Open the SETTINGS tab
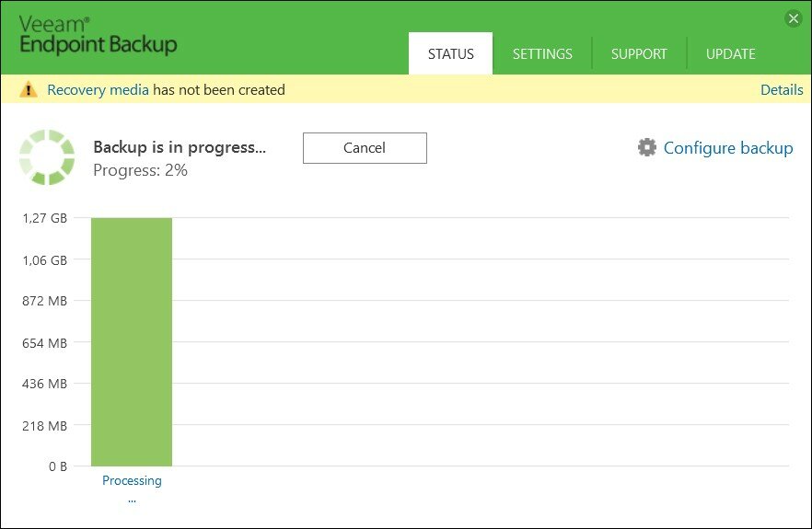The height and width of the screenshot is (529, 812). click(542, 54)
